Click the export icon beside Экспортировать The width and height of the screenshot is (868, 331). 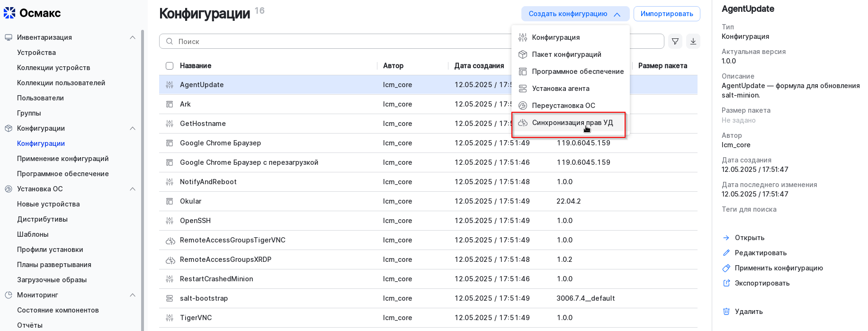tap(726, 283)
